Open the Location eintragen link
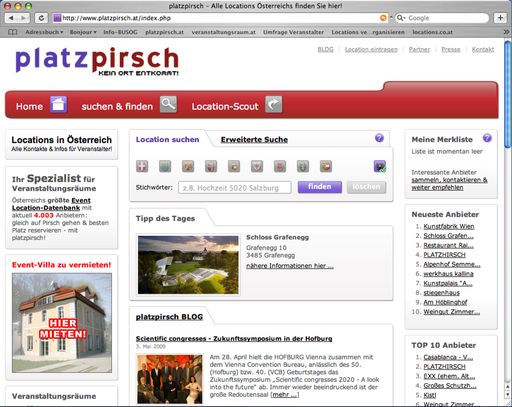The width and height of the screenshot is (512, 407). coord(371,49)
